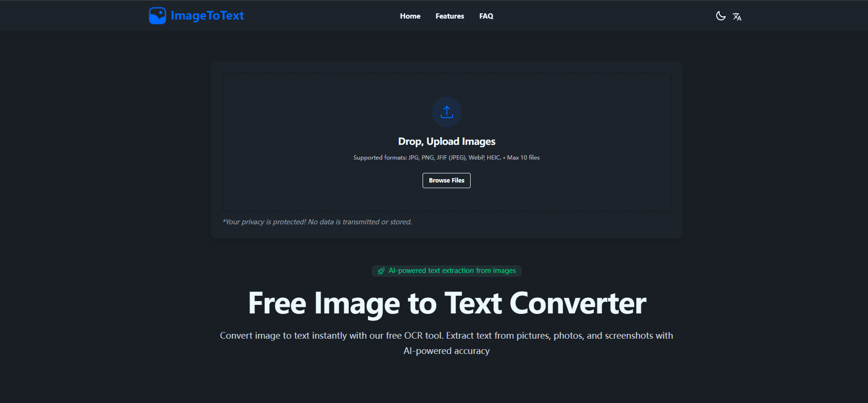Click the 'Supported formats' text line
868x403 pixels.
pos(427,158)
